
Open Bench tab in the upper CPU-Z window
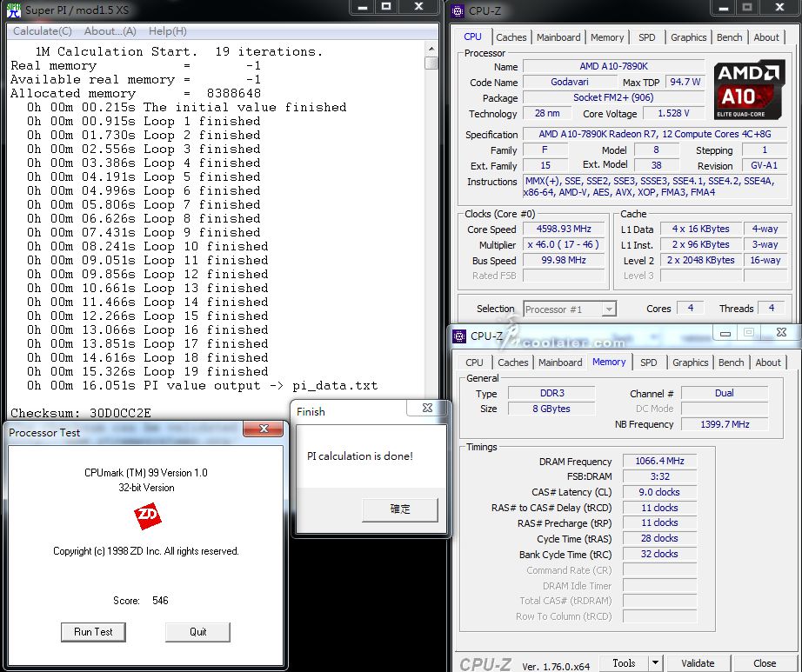coord(729,37)
